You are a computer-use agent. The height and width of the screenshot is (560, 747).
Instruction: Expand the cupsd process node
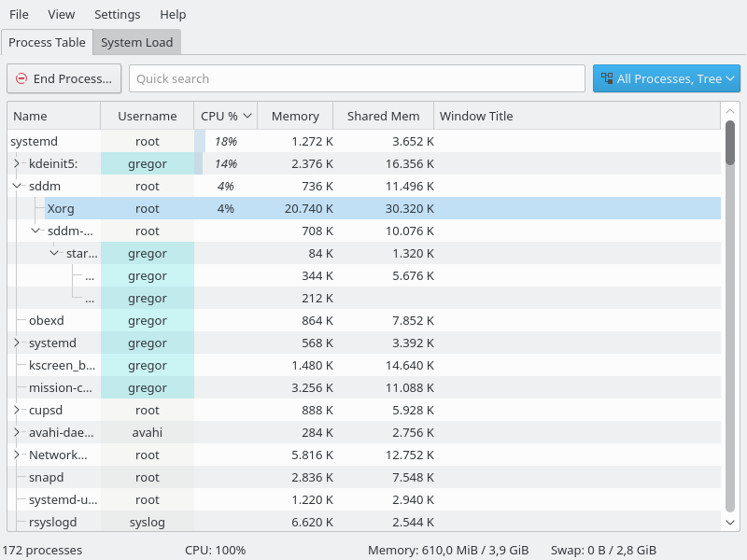17,410
